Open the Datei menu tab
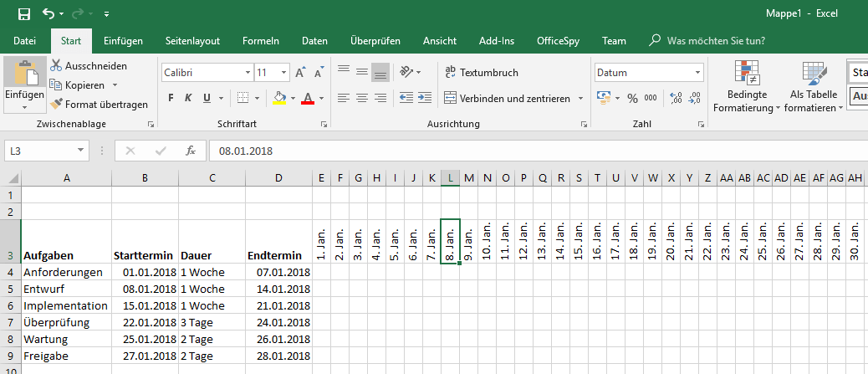This screenshot has height=374, width=868. click(25, 40)
